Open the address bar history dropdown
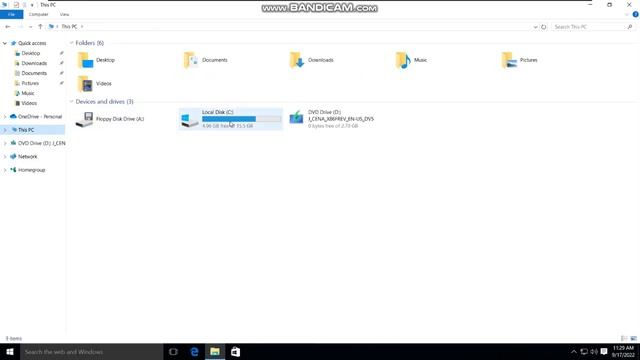 536,27
